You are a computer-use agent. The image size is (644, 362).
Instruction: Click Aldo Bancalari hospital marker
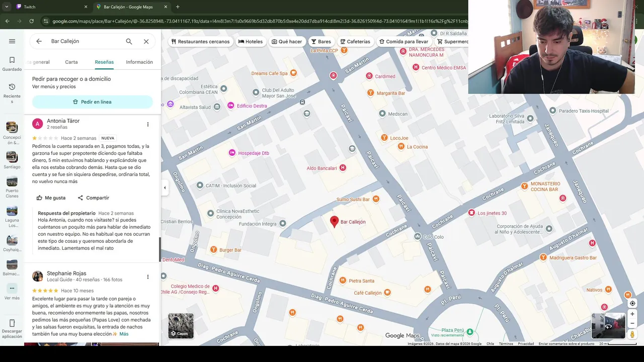[x=343, y=168]
